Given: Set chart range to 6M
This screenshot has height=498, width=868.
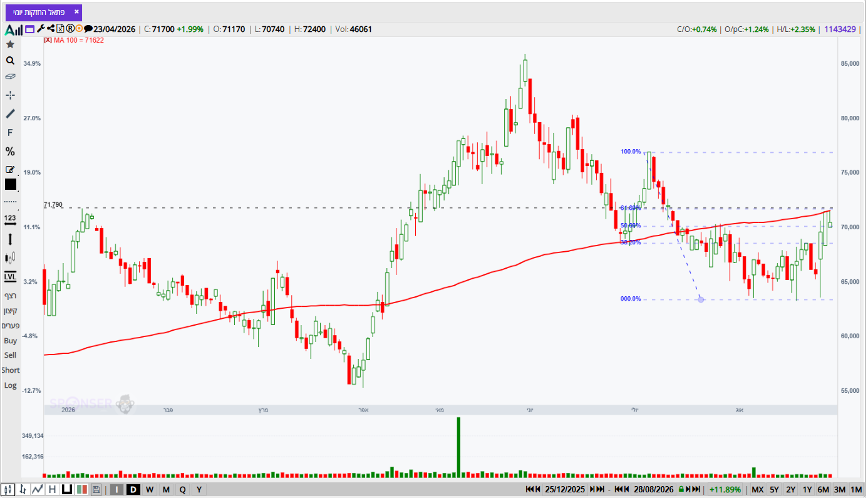Looking at the screenshot, I should [824, 489].
